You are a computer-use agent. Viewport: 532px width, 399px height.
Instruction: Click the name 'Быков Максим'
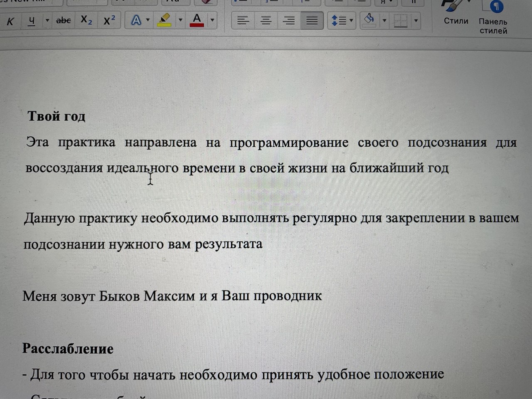[x=147, y=296]
